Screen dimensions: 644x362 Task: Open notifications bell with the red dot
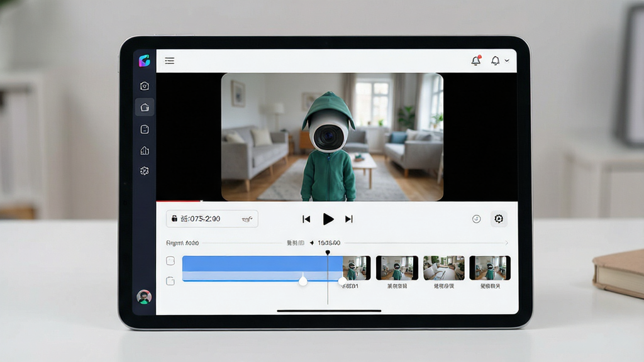pos(476,60)
